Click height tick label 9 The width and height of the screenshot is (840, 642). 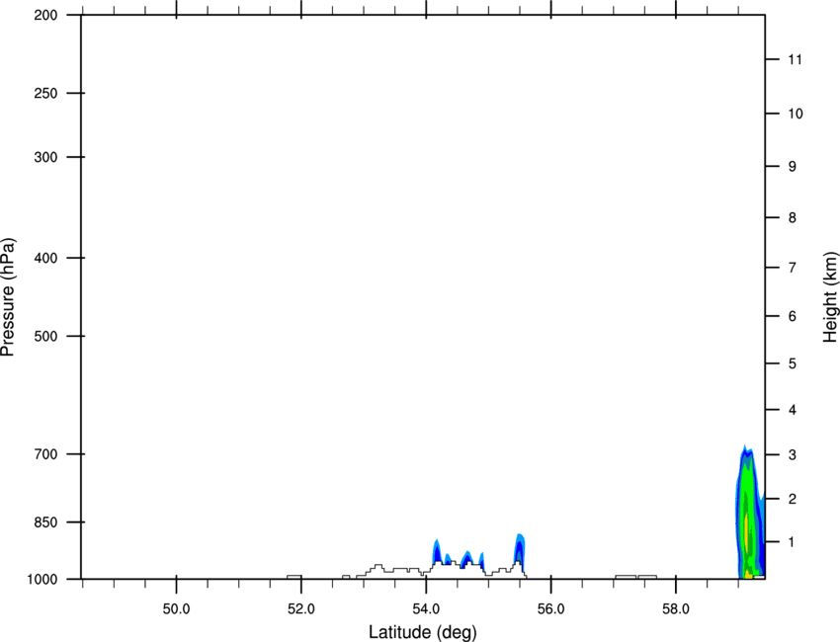coord(792,167)
